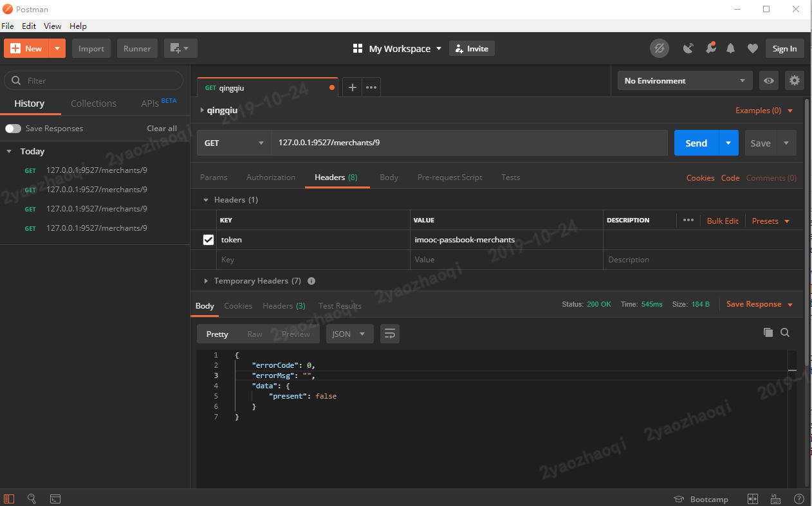Hide the sidebar using the status bar icon

(x=9, y=499)
